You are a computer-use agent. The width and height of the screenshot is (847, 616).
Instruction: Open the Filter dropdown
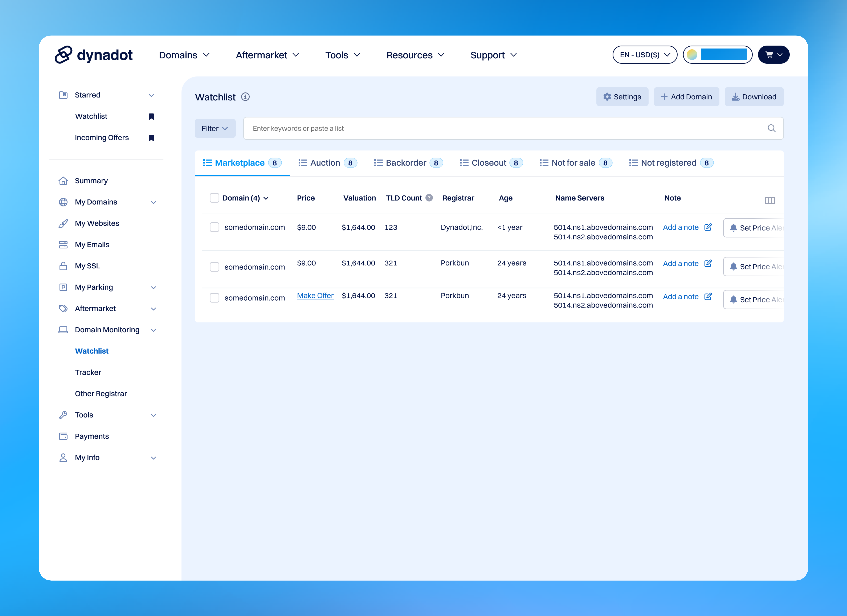point(215,128)
